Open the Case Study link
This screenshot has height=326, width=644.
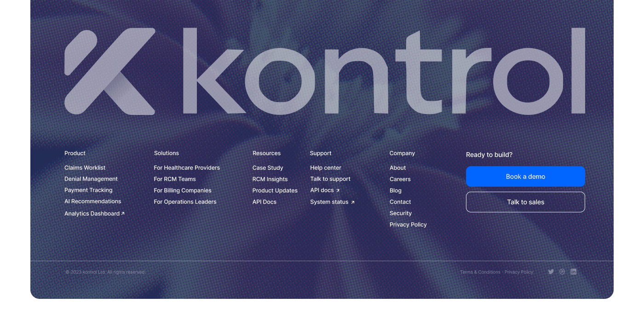click(268, 168)
